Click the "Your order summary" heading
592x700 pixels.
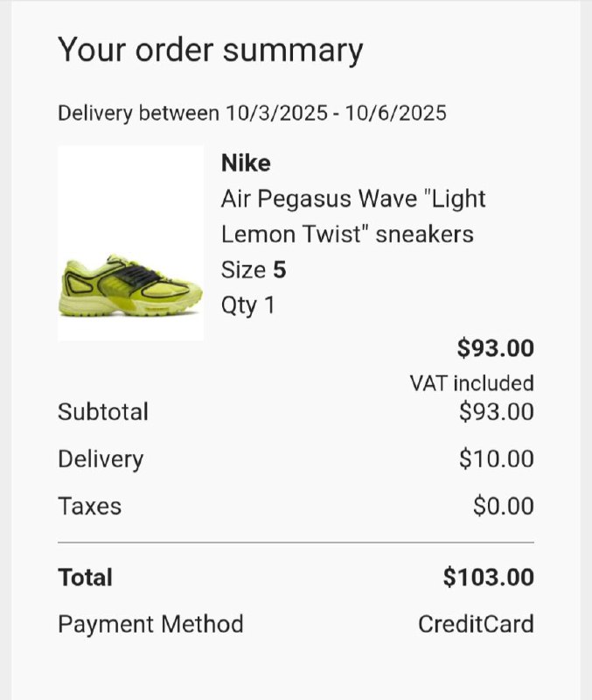pyautogui.click(x=210, y=50)
